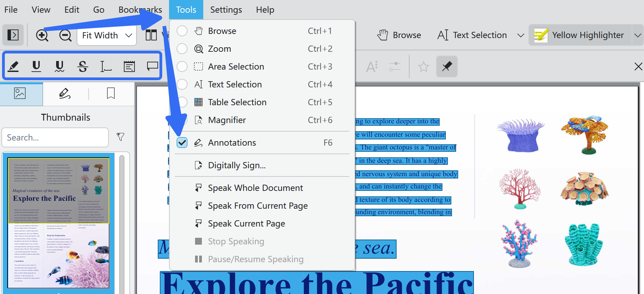644x294 pixels.
Task: Click the zoom out magnifier icon
Action: point(65,35)
